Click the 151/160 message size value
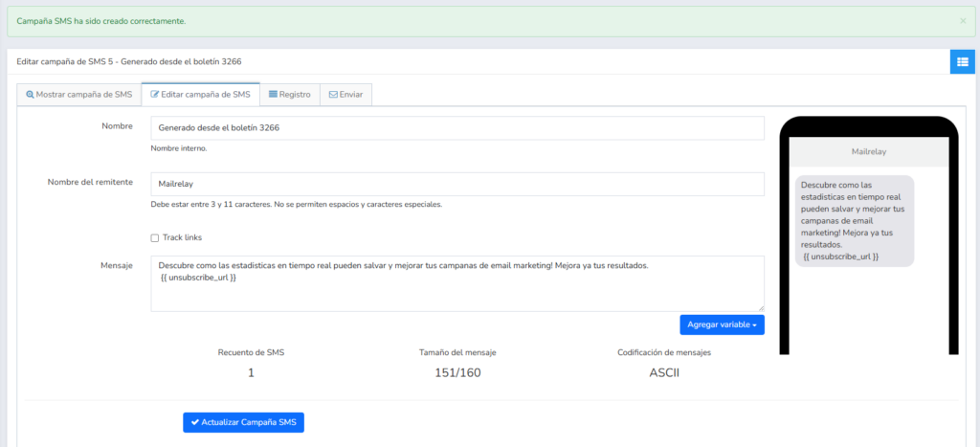The image size is (980, 447). (x=457, y=372)
